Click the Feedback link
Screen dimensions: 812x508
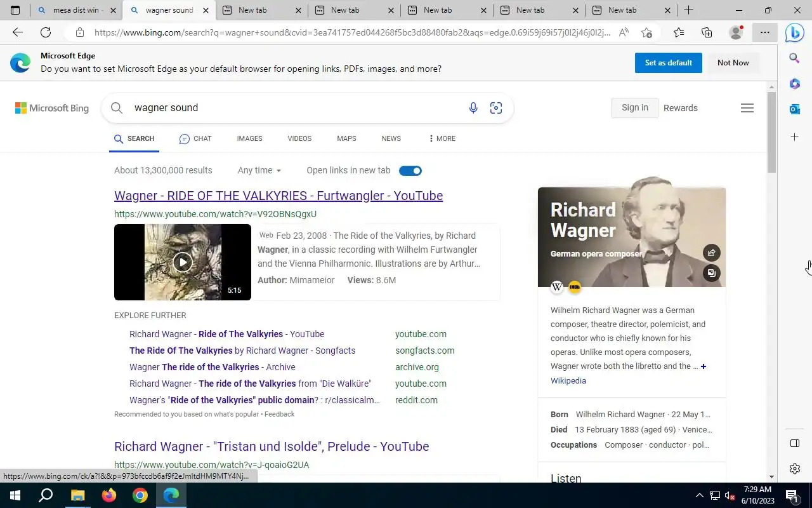point(280,414)
